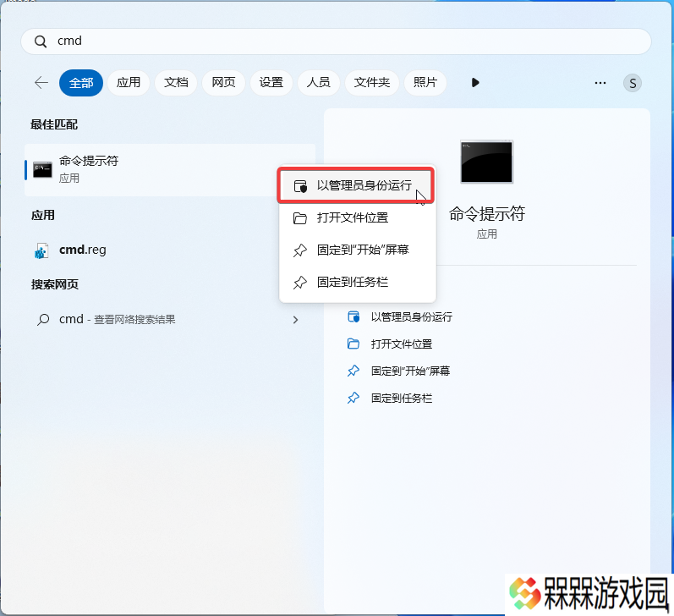Click the pin icon beside 固定到任务栏 in context menu

click(300, 283)
